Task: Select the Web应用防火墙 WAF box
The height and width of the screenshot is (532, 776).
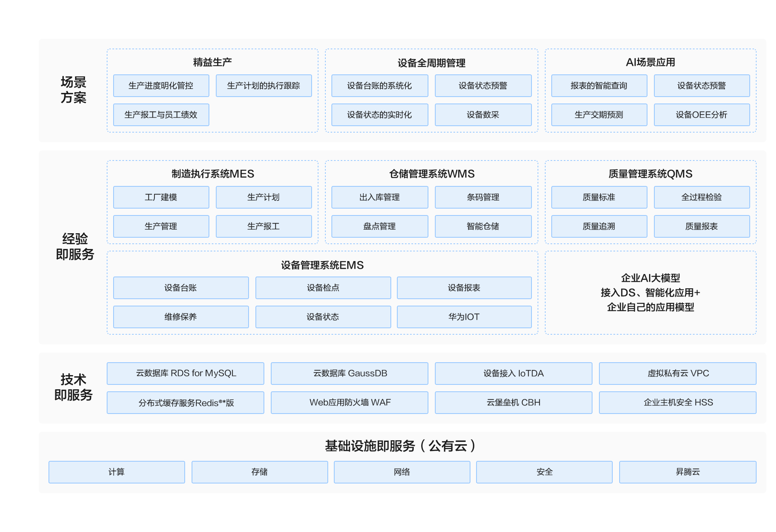Action: pos(350,403)
